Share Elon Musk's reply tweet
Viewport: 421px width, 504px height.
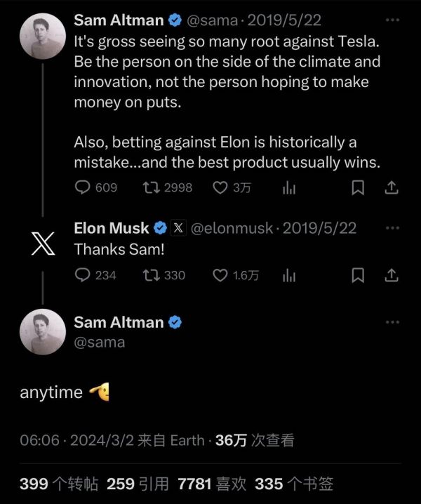392,275
